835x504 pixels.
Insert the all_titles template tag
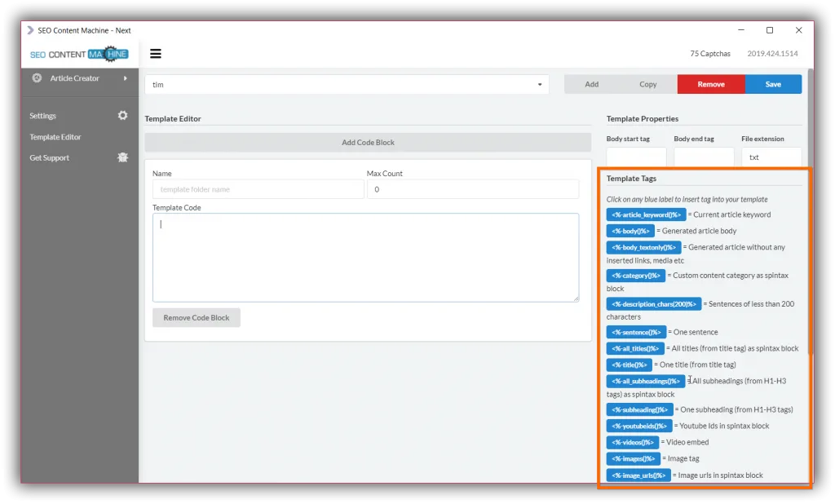(635, 348)
